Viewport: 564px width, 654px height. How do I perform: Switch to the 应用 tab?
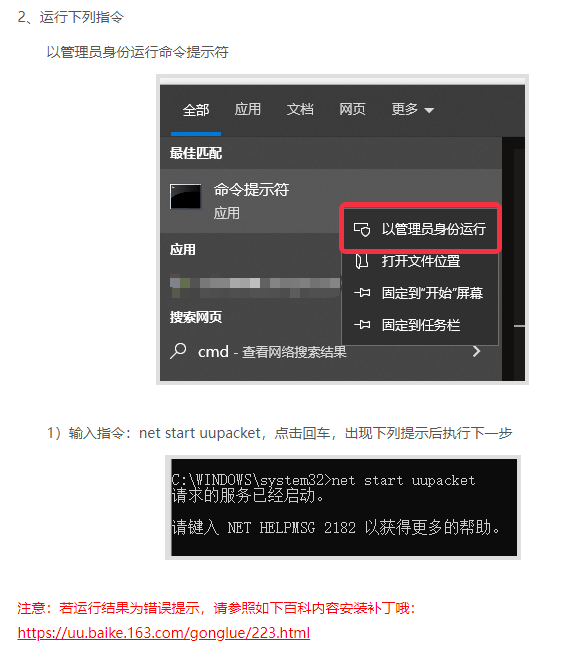tap(247, 109)
